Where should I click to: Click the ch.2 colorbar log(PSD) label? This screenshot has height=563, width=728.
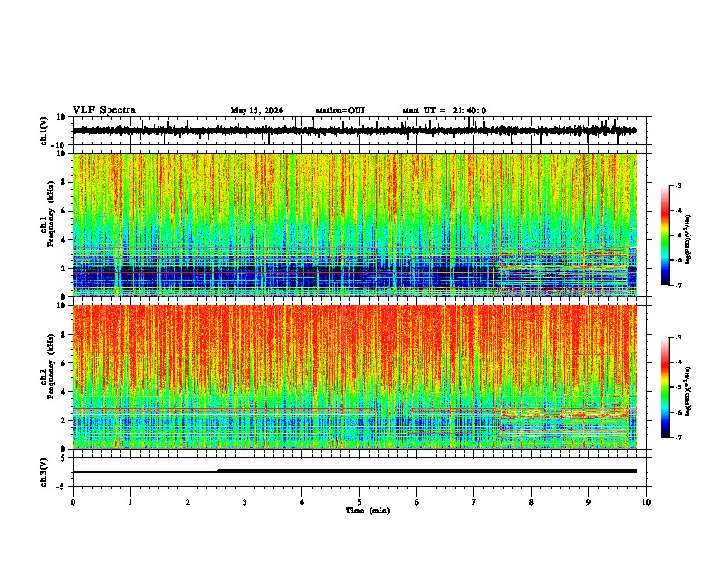click(x=688, y=391)
